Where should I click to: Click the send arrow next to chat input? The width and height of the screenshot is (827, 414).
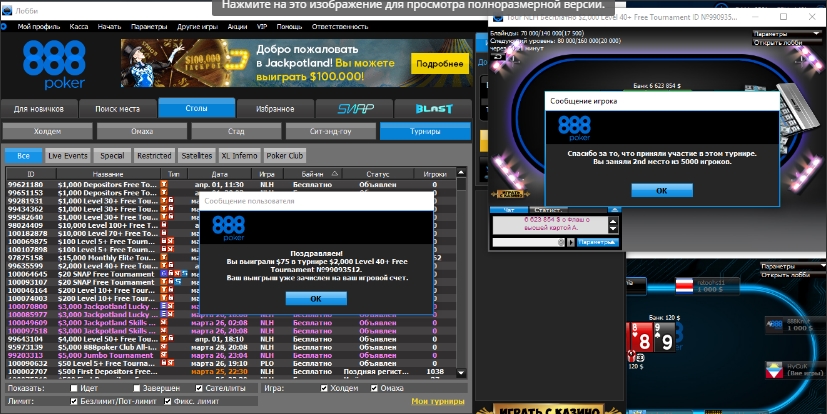point(570,242)
